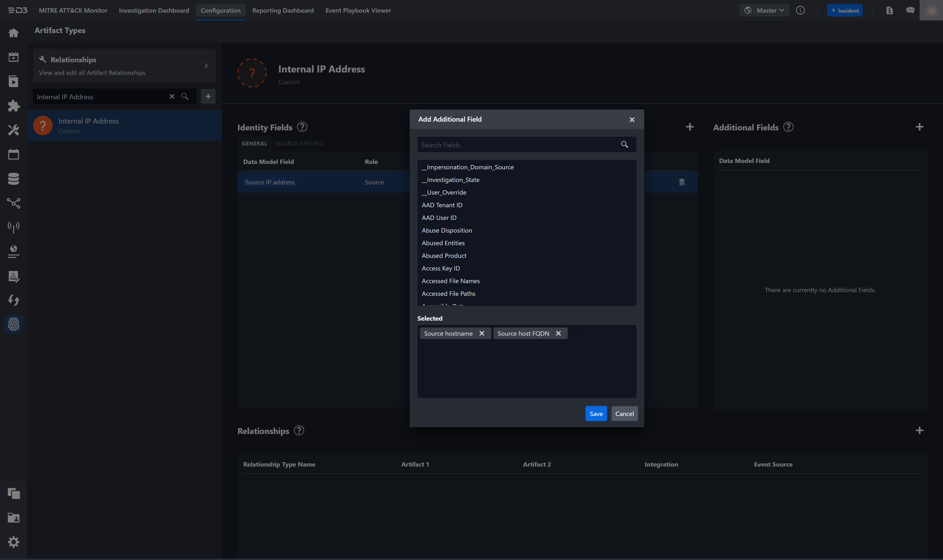Image resolution: width=943 pixels, height=560 pixels.
Task: Select Access Key ID field
Action: coord(526,268)
